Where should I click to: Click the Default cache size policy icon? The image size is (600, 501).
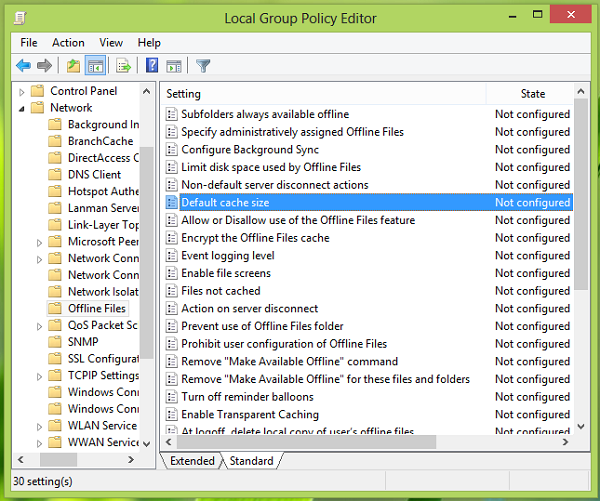click(x=171, y=202)
